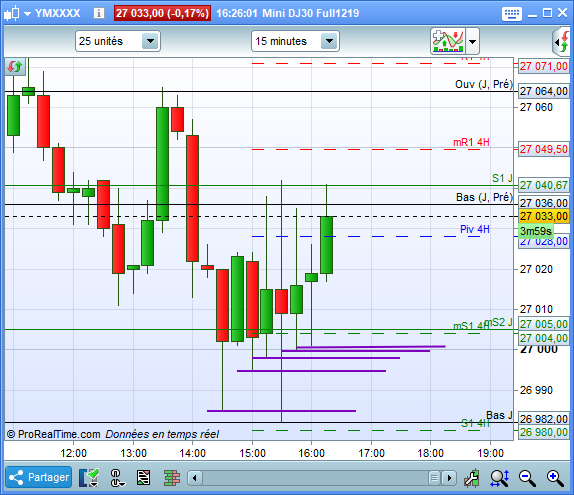Click the 26 982,00 price label
This screenshot has width=574, height=495.
(x=544, y=418)
